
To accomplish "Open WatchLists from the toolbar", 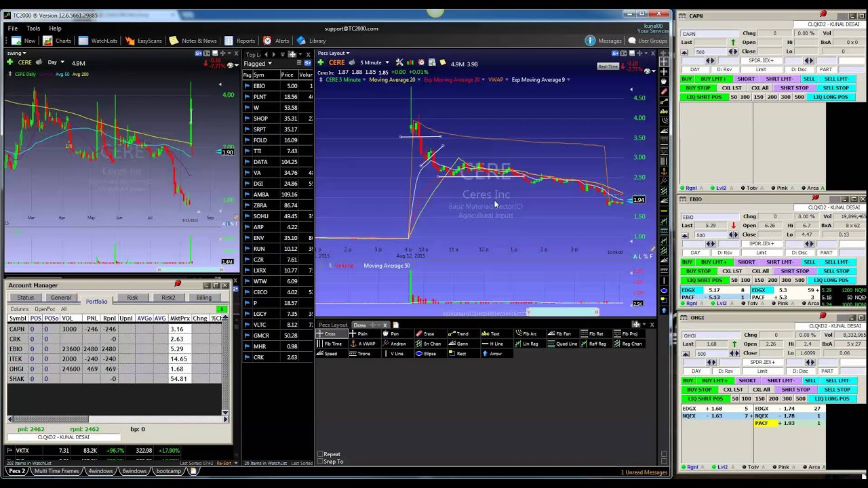I will pyautogui.click(x=98, y=41).
